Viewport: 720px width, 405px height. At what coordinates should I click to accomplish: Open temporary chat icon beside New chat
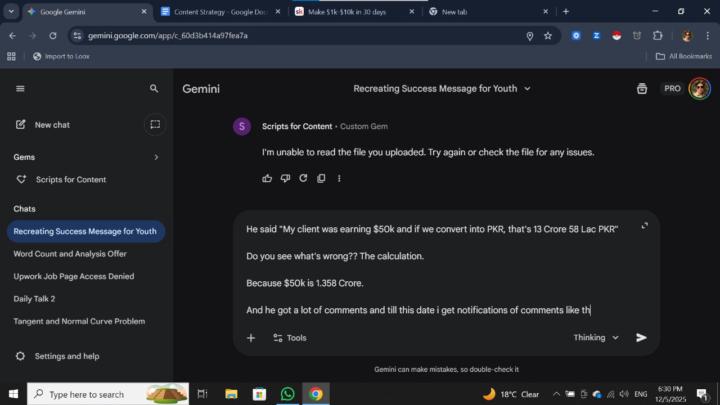(154, 125)
